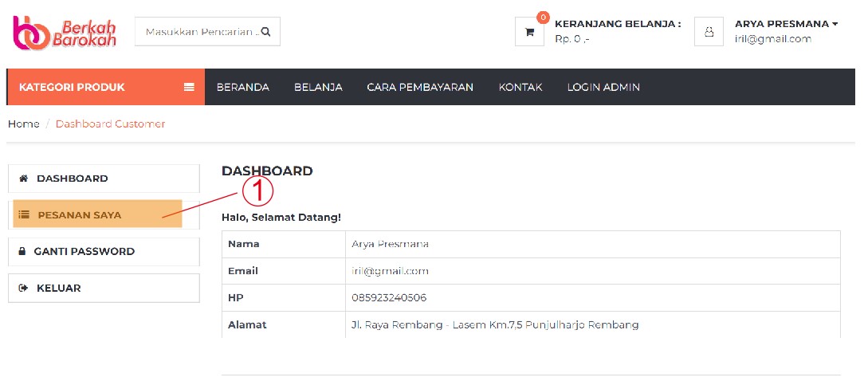Click the Berkah Barokah logo
This screenshot has width=868, height=385.
tap(65, 32)
